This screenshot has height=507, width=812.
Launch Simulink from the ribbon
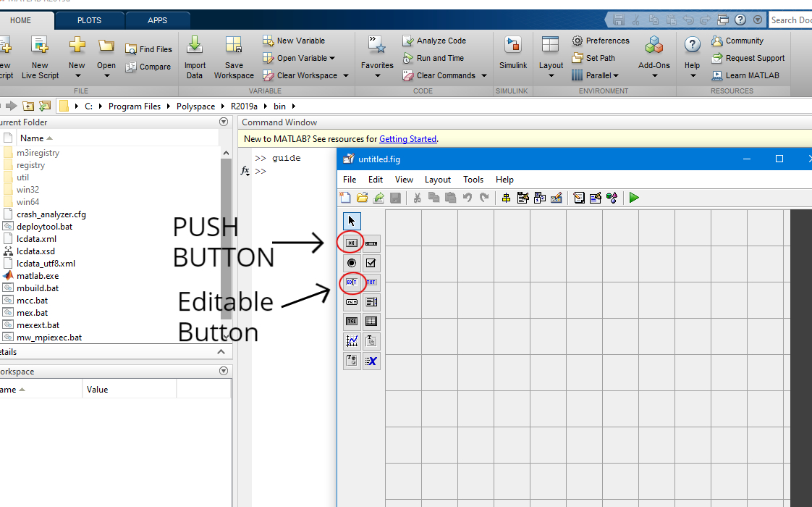[x=512, y=52]
